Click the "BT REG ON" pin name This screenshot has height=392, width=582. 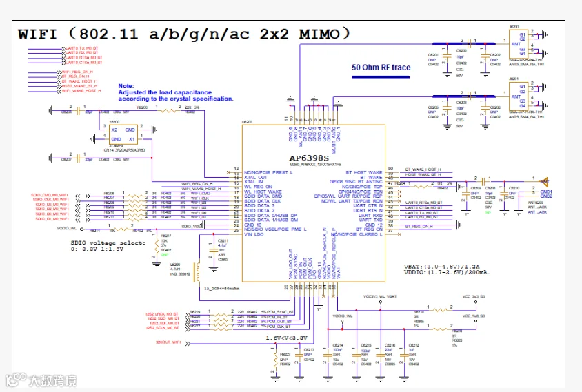click(x=369, y=229)
